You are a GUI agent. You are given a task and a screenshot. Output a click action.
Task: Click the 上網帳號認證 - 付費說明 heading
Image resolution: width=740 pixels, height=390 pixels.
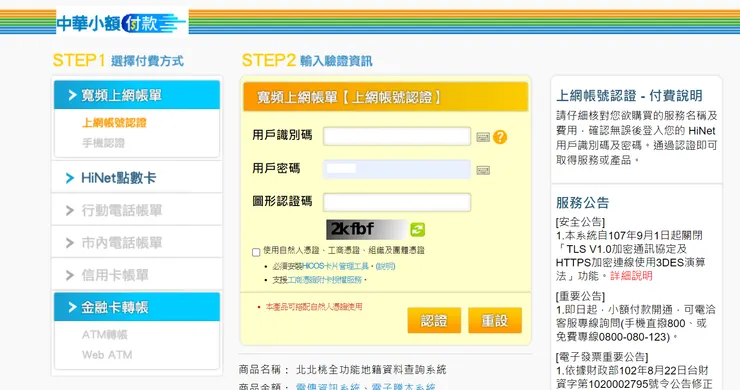click(629, 96)
